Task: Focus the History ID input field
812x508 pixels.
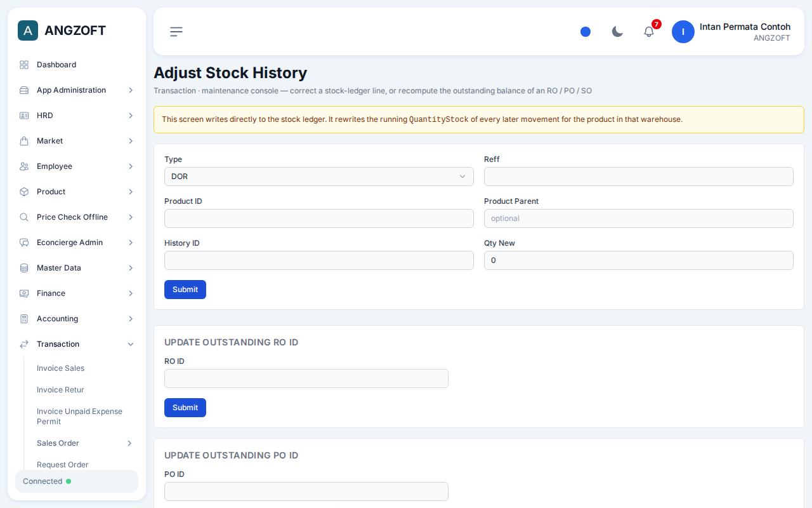Action: pos(319,260)
